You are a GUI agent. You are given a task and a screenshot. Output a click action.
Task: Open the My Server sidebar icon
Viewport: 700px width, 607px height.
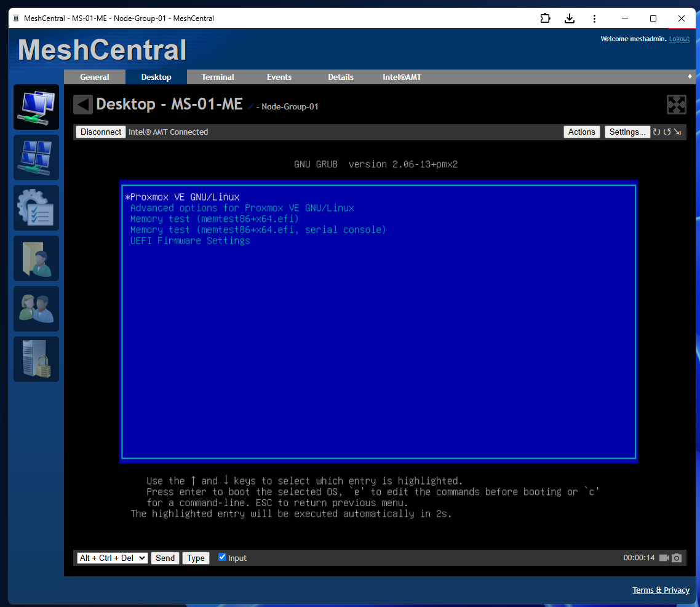[36, 359]
